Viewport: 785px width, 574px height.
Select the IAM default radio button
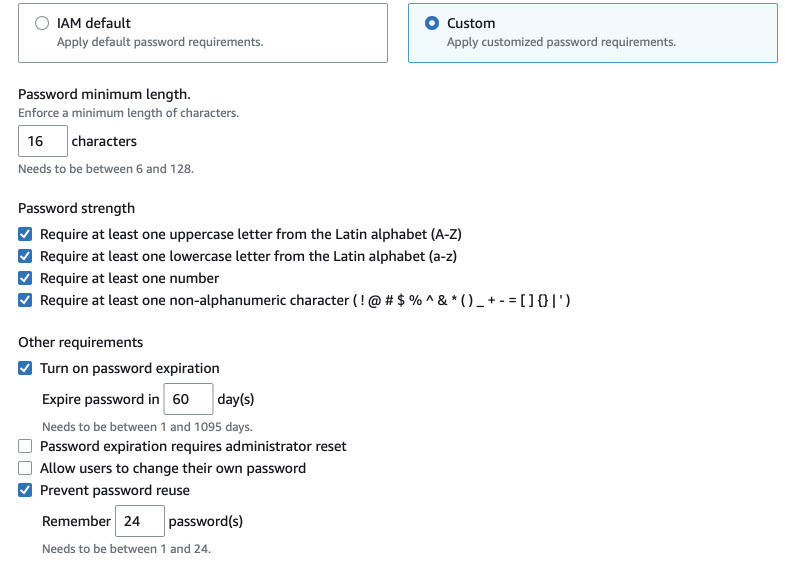click(42, 23)
